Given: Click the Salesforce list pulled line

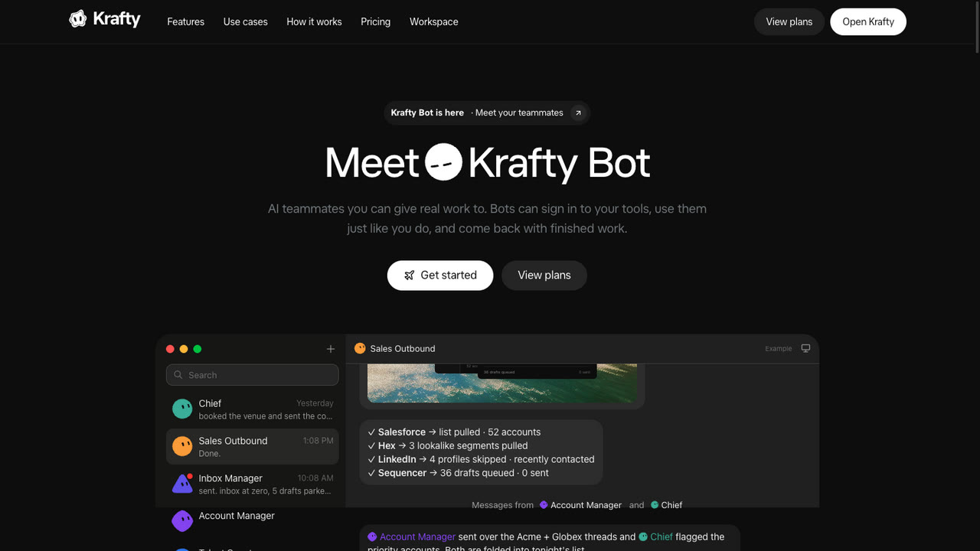Looking at the screenshot, I should [x=454, y=432].
